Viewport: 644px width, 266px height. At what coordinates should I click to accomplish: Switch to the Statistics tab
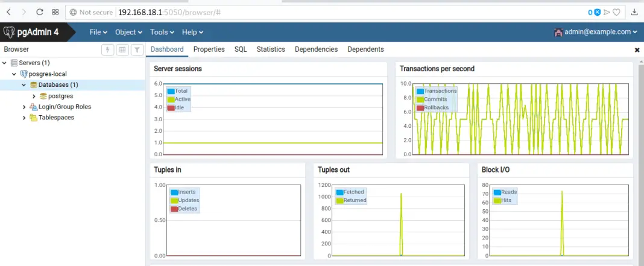click(x=270, y=49)
